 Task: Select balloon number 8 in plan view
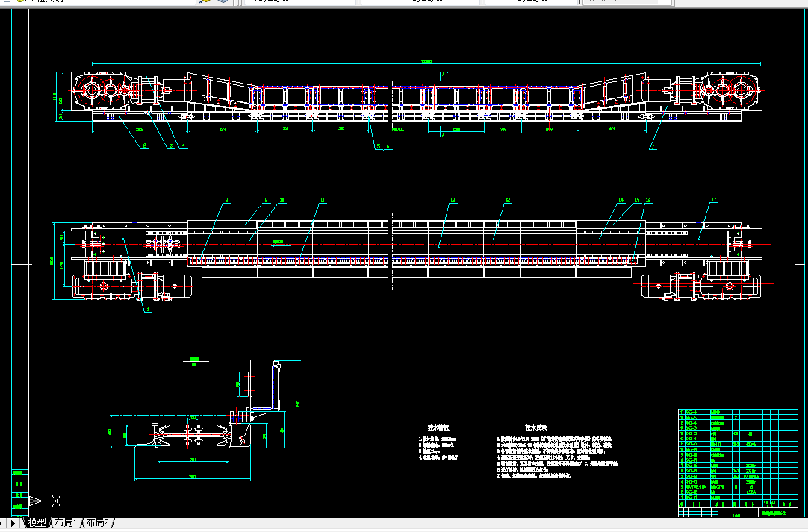coord(227,200)
